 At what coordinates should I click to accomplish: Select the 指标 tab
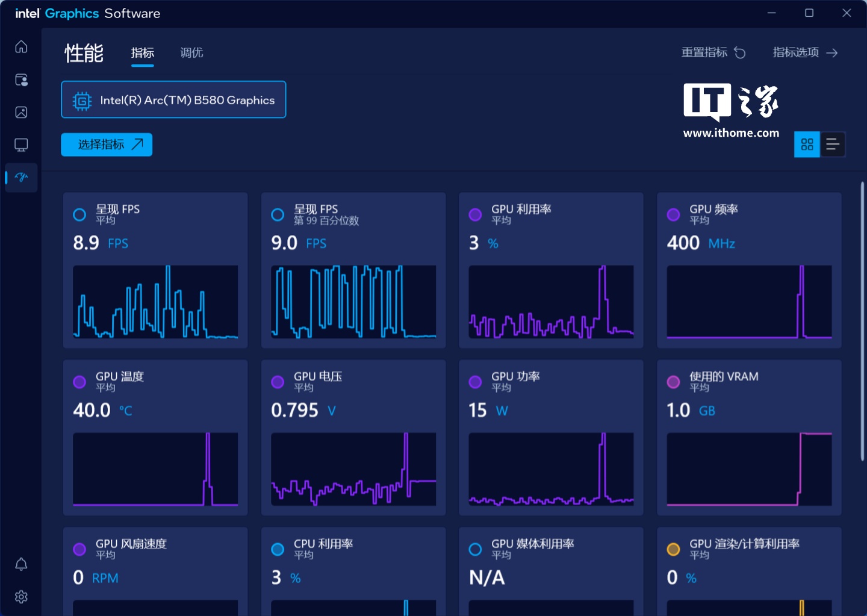[x=143, y=53]
